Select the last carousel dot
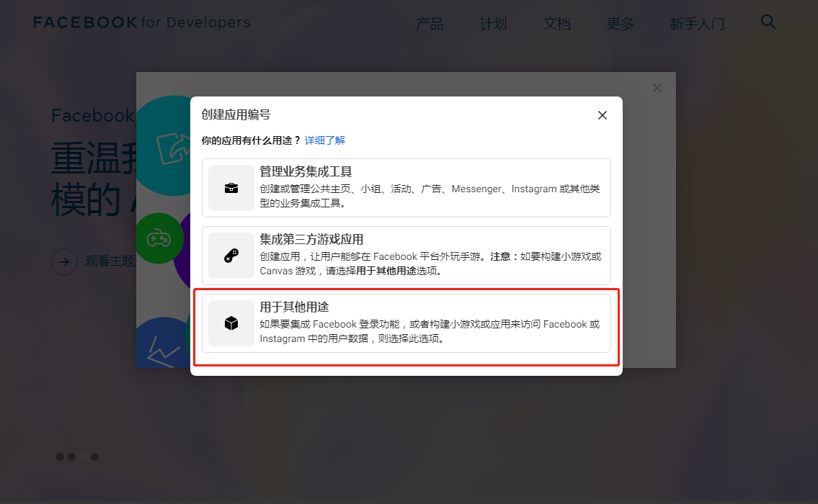This screenshot has height=504, width=818. [x=94, y=456]
